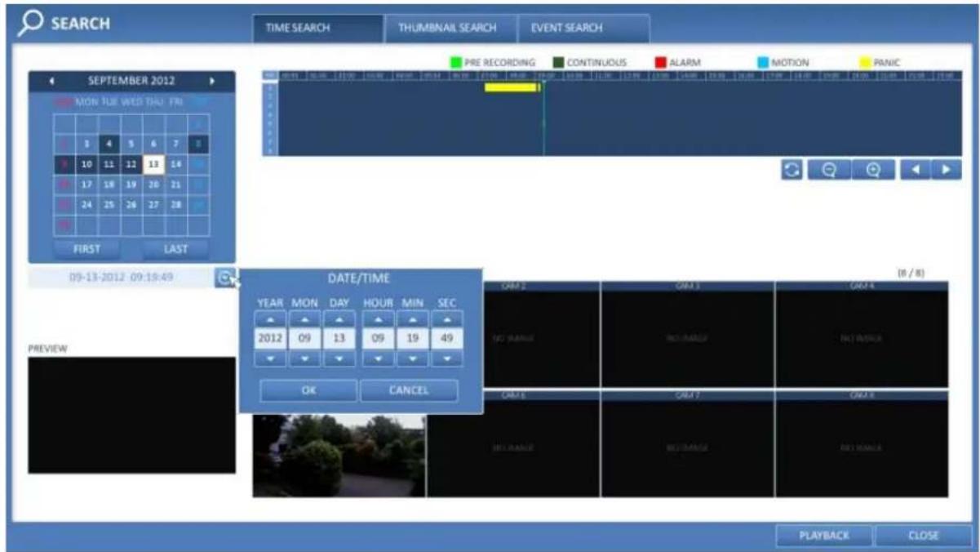Increase the MON value
Image resolution: width=980 pixels, height=552 pixels.
304,318
